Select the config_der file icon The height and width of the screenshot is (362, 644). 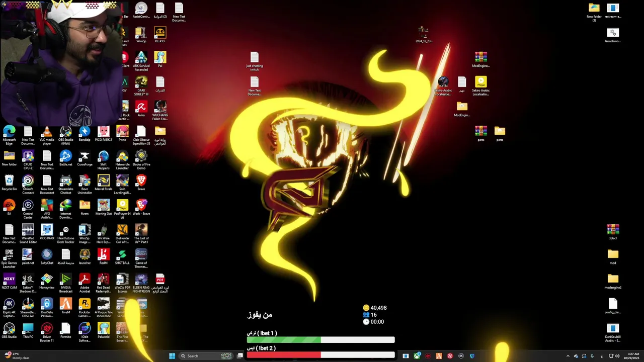(x=613, y=307)
